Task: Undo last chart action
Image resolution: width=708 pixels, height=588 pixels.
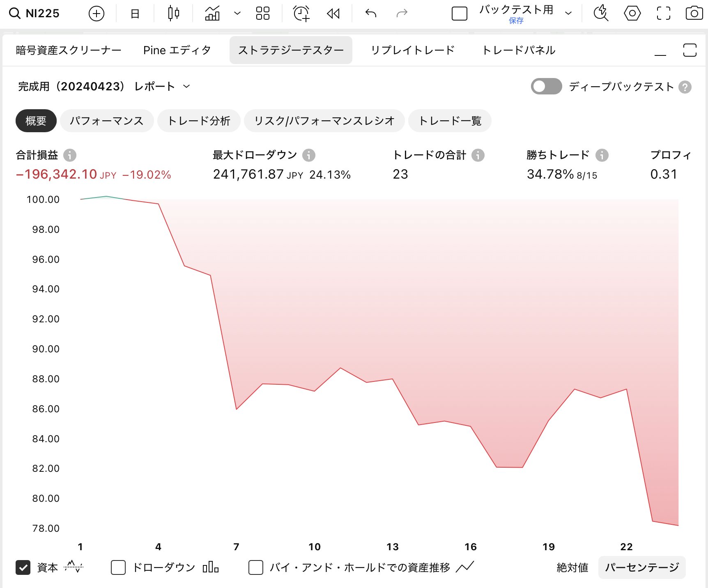Action: click(371, 14)
